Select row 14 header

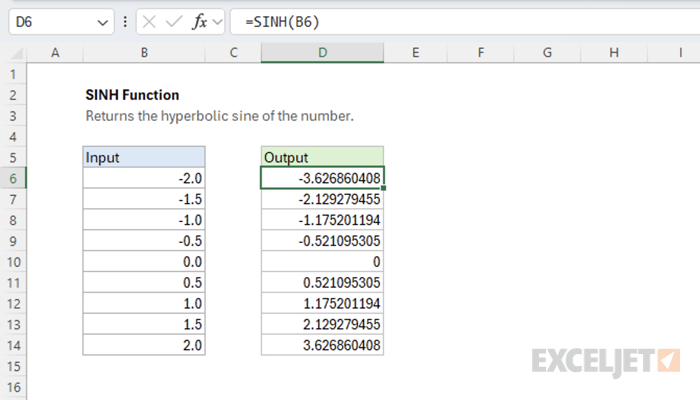[13, 346]
